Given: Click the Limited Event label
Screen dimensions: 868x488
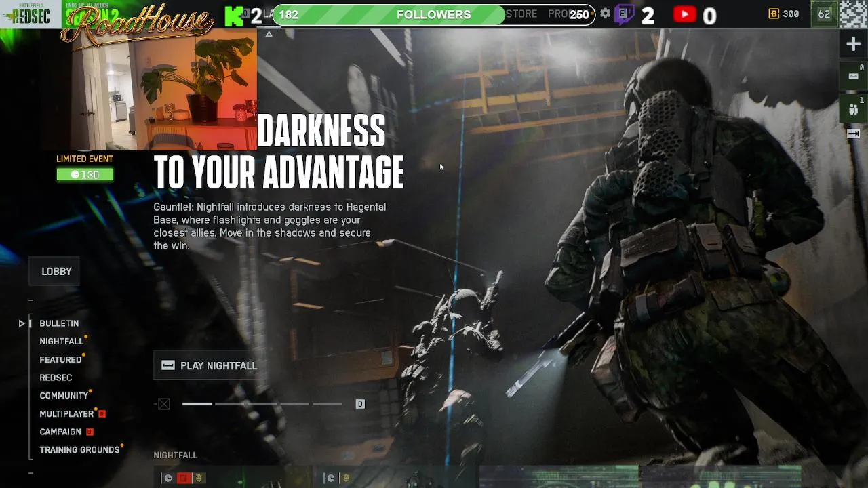Looking at the screenshot, I should 85,159.
